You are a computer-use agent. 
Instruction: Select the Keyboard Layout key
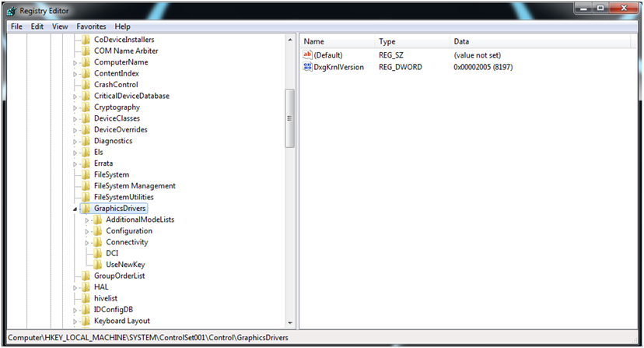pos(121,321)
